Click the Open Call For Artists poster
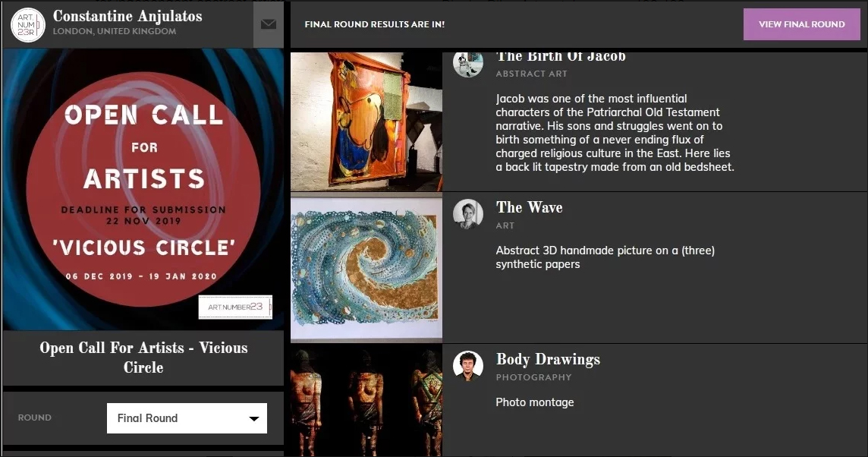Image resolution: width=868 pixels, height=457 pixels. (143, 190)
